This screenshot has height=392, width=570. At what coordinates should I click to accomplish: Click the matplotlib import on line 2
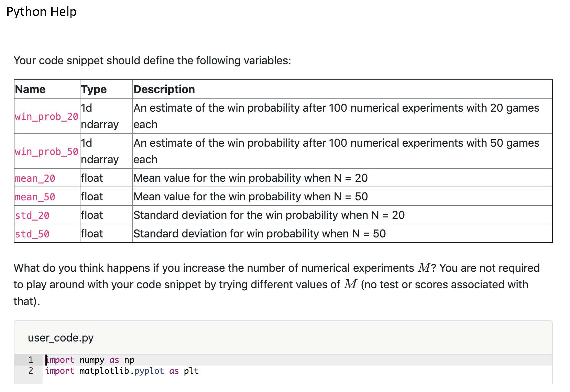[x=122, y=371]
